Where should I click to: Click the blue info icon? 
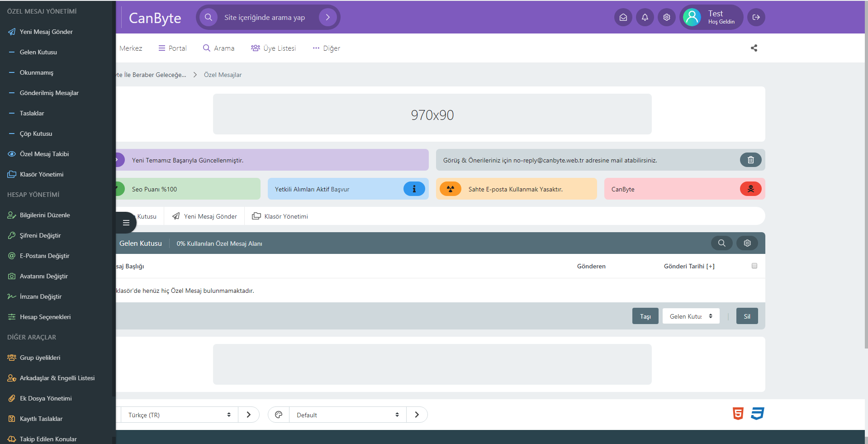pyautogui.click(x=414, y=189)
